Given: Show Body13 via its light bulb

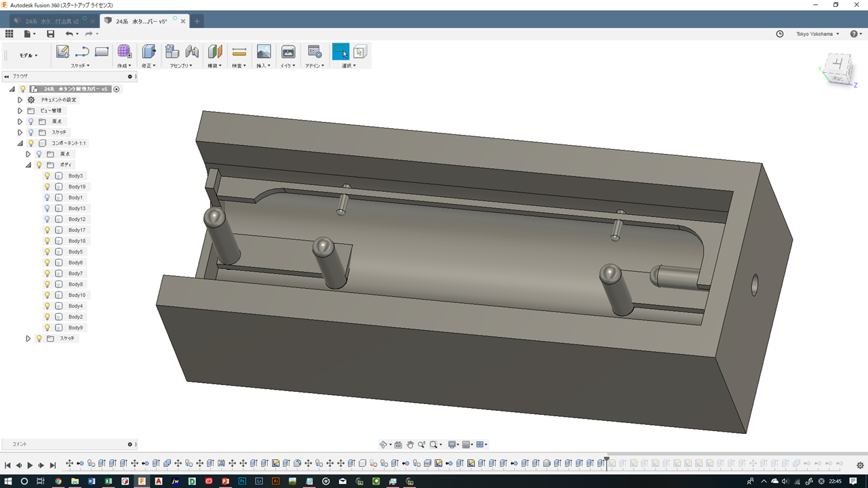Looking at the screenshot, I should coord(47,208).
